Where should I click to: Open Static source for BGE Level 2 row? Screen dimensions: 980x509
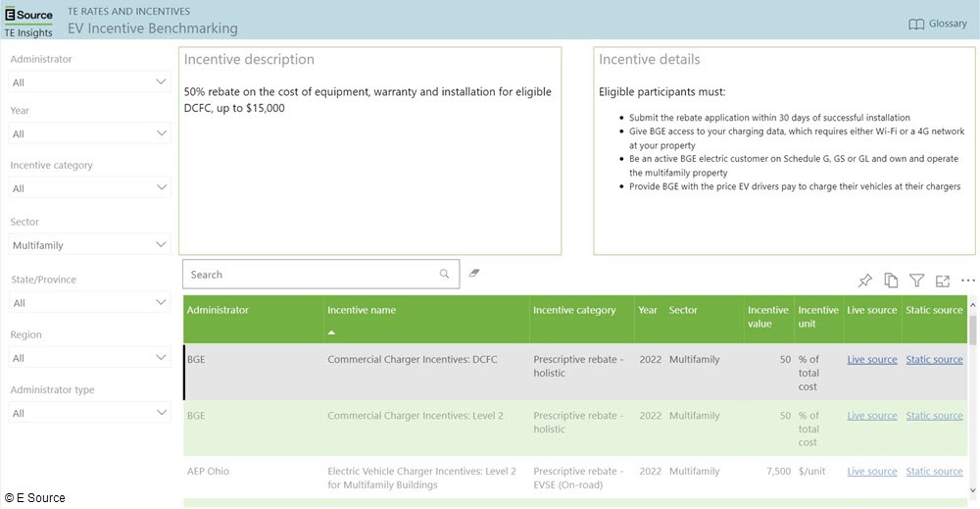[x=934, y=416]
